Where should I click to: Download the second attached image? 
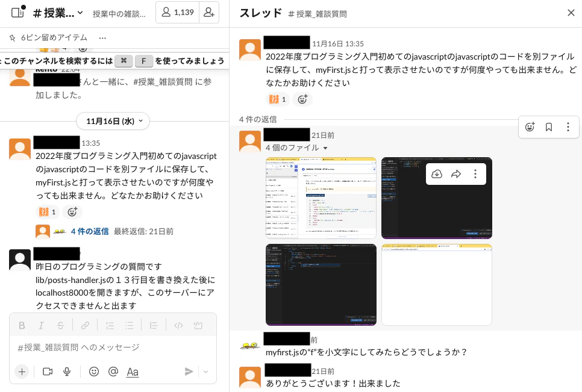437,174
